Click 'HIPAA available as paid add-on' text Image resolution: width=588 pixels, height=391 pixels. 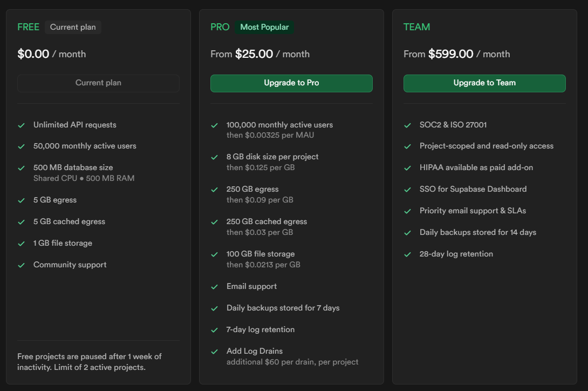pyautogui.click(x=476, y=167)
